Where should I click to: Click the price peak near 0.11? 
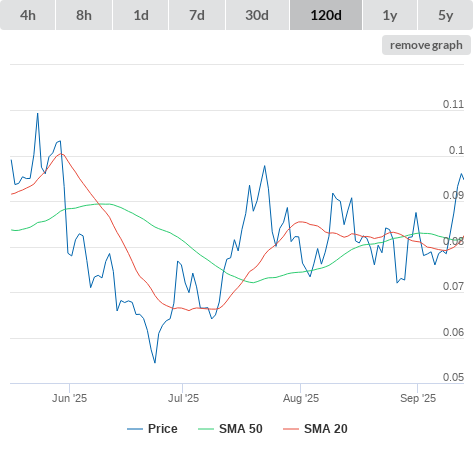point(38,114)
